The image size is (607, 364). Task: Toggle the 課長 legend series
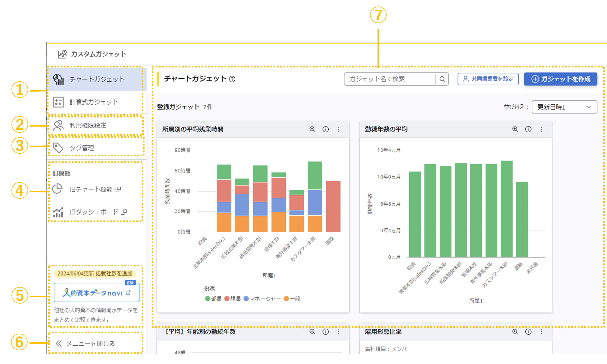(x=232, y=298)
